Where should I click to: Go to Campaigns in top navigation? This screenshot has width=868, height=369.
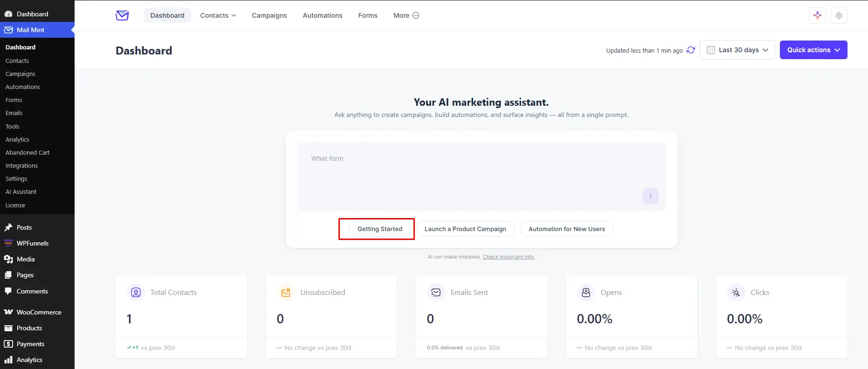[269, 15]
